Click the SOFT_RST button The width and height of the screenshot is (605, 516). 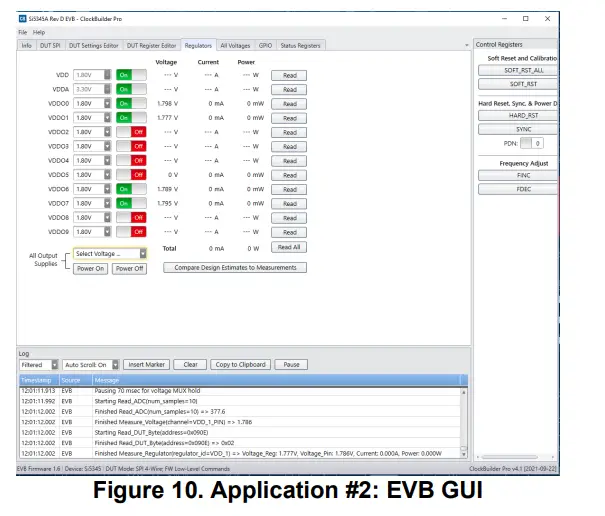pos(518,84)
